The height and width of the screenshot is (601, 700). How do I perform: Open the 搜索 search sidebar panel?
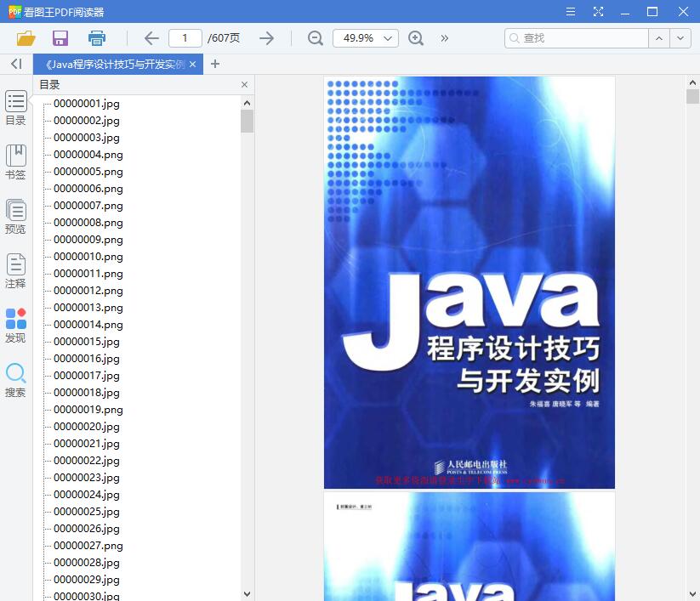[15, 380]
